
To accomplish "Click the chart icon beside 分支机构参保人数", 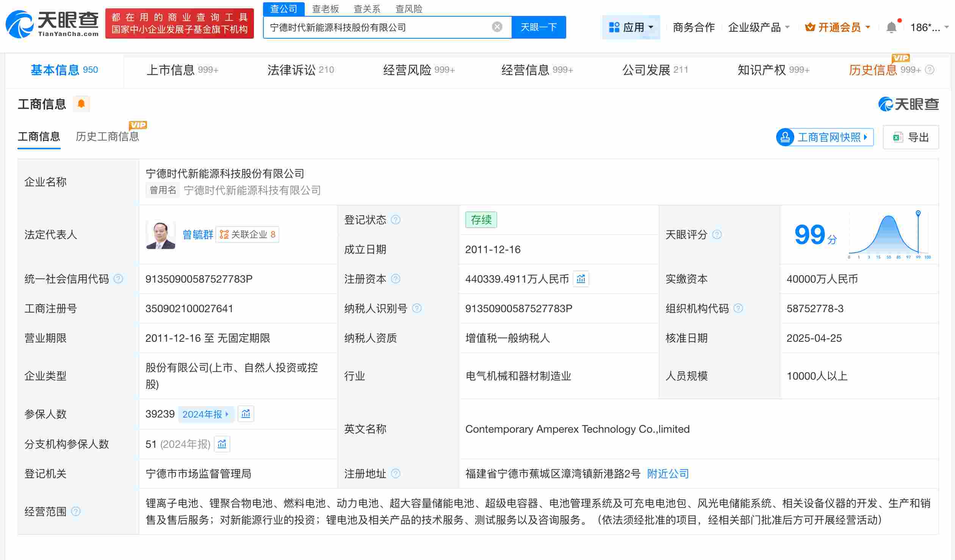I will pos(222,444).
